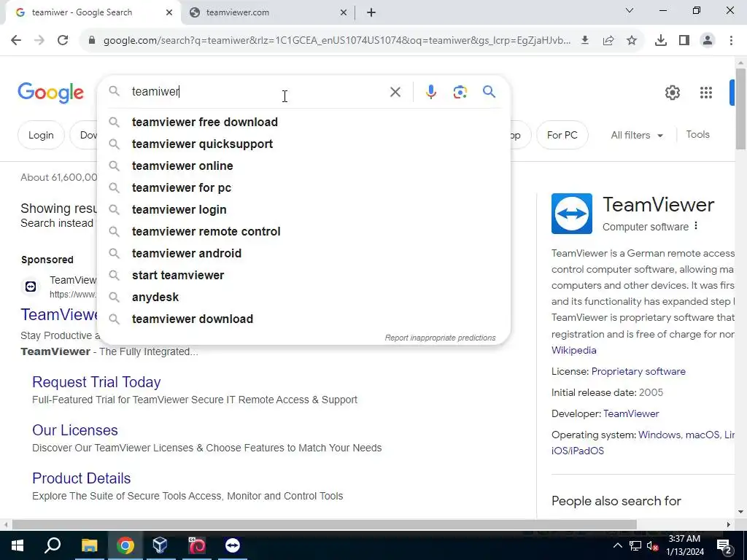Open the Chrome profile avatar
747x560 pixels.
coord(708,41)
